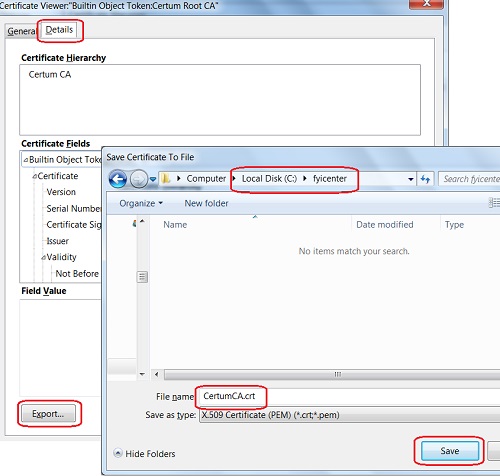This screenshot has height=476, width=500.
Task: Click the folder icon in address bar
Action: click(x=166, y=179)
